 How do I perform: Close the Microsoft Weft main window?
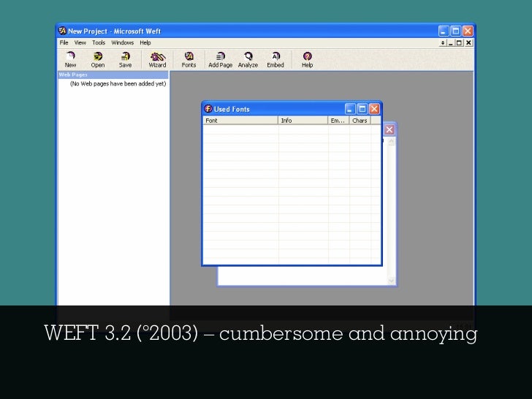pyautogui.click(x=468, y=31)
